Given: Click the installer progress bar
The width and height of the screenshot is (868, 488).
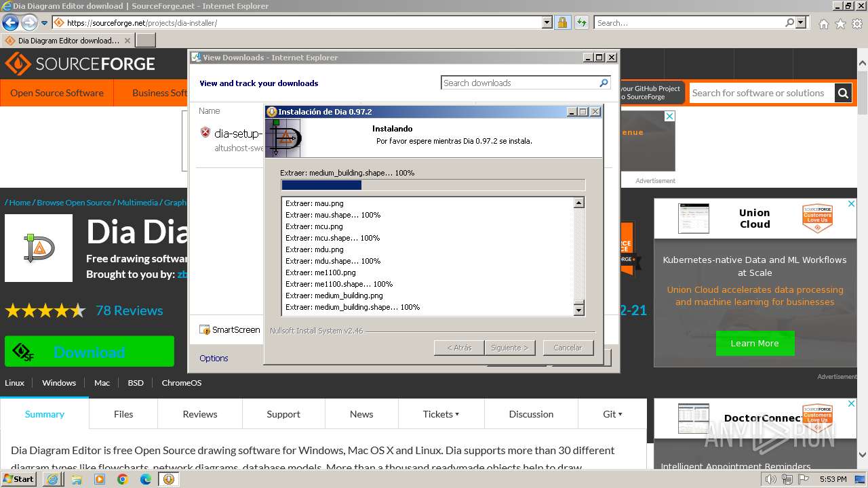Looking at the screenshot, I should (433, 185).
